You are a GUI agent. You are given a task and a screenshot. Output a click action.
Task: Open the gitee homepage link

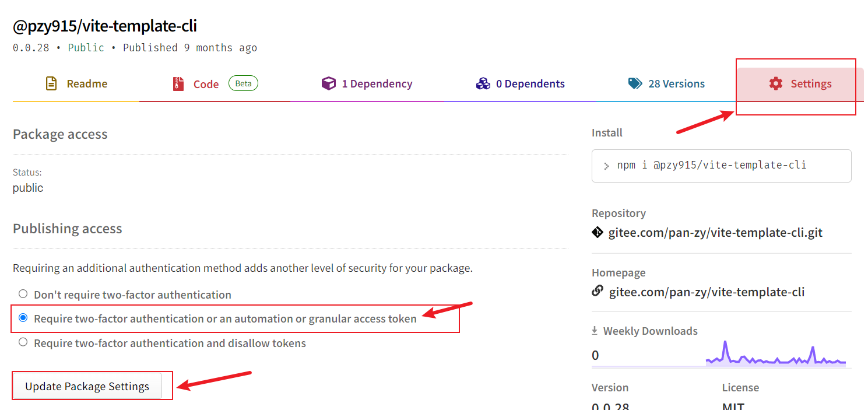[x=707, y=292]
